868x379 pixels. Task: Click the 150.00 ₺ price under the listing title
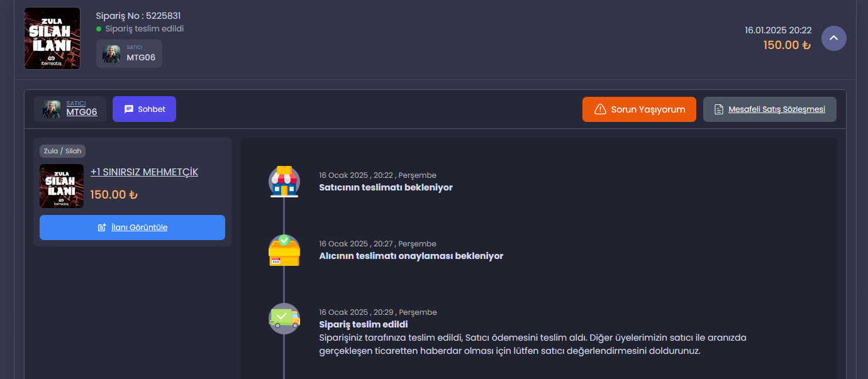[114, 194]
